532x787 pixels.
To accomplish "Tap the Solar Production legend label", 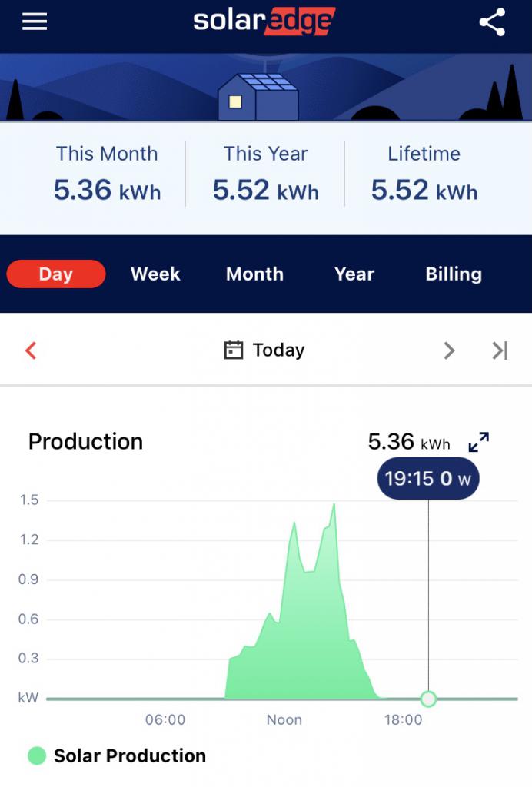I will tap(129, 756).
